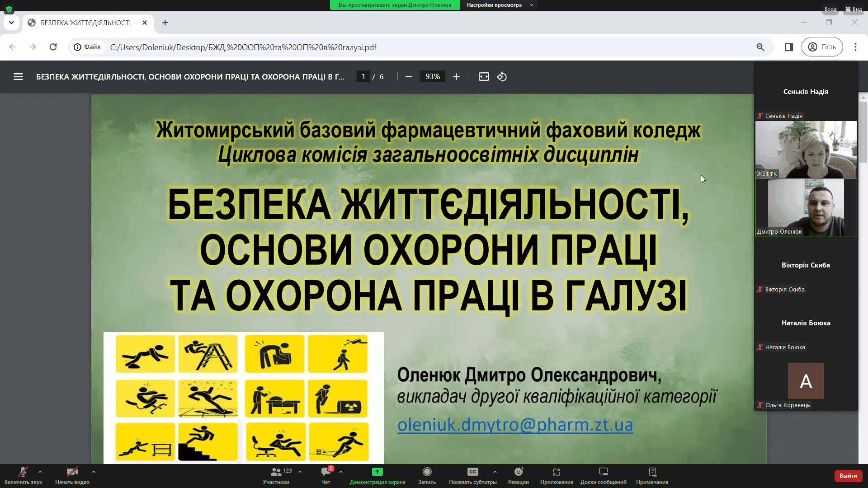Click the PDF vertical scrollbar thumb
This screenshot has height=488, width=868.
[x=863, y=132]
